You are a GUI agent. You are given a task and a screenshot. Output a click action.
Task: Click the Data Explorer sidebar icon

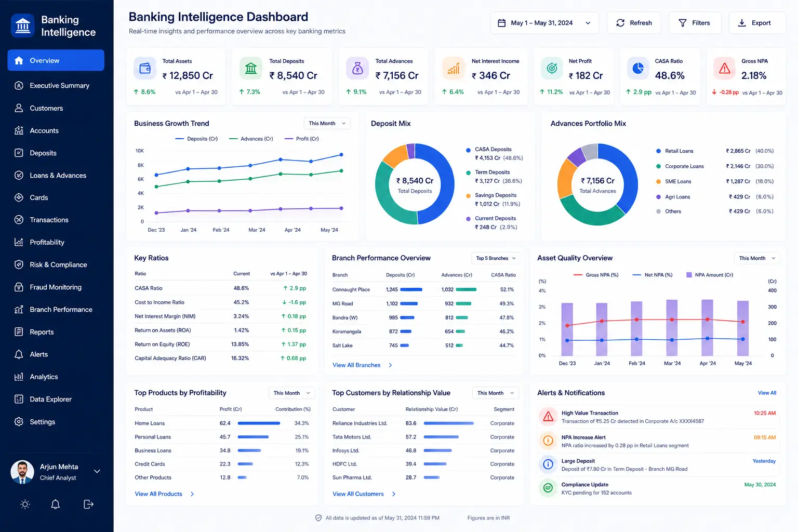pos(19,399)
